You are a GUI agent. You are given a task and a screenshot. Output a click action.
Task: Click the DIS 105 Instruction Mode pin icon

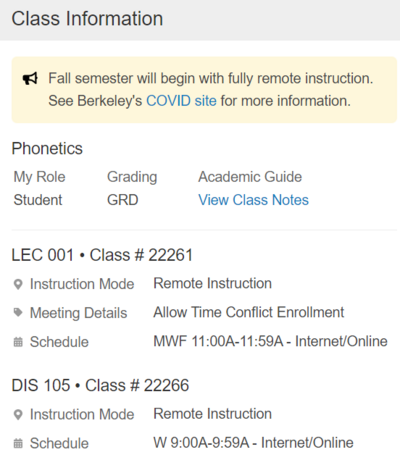coord(18,415)
